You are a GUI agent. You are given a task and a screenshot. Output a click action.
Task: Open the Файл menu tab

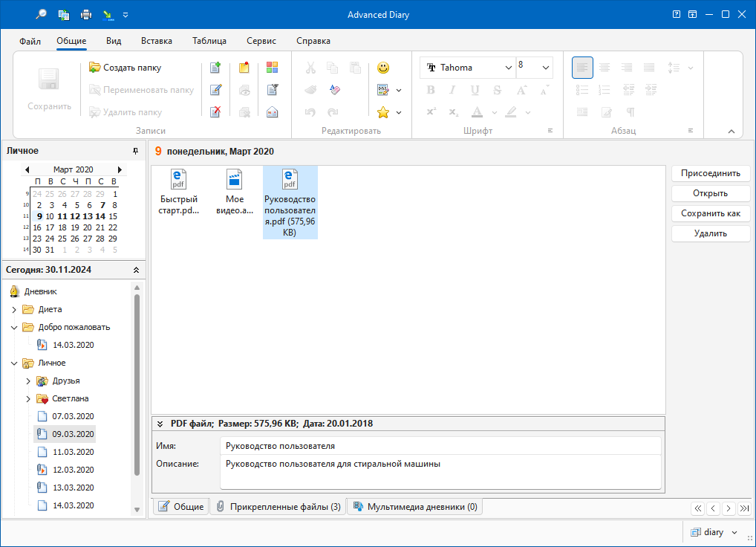[30, 41]
